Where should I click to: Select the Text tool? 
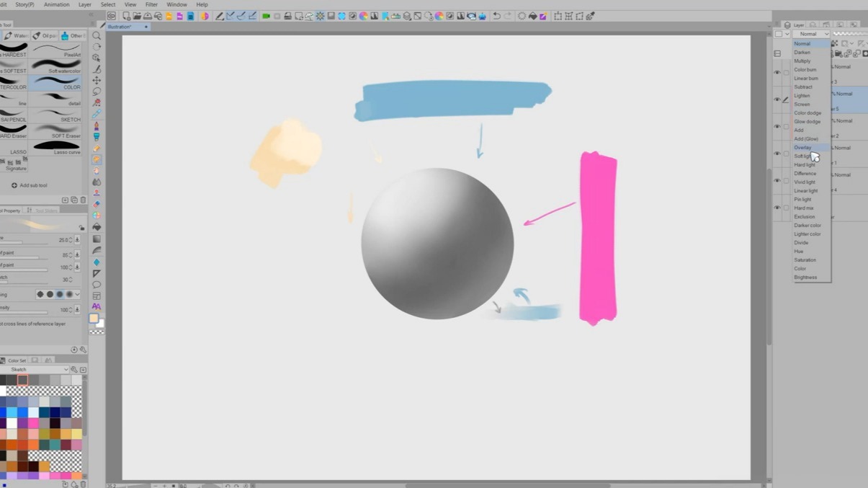pyautogui.click(x=97, y=307)
